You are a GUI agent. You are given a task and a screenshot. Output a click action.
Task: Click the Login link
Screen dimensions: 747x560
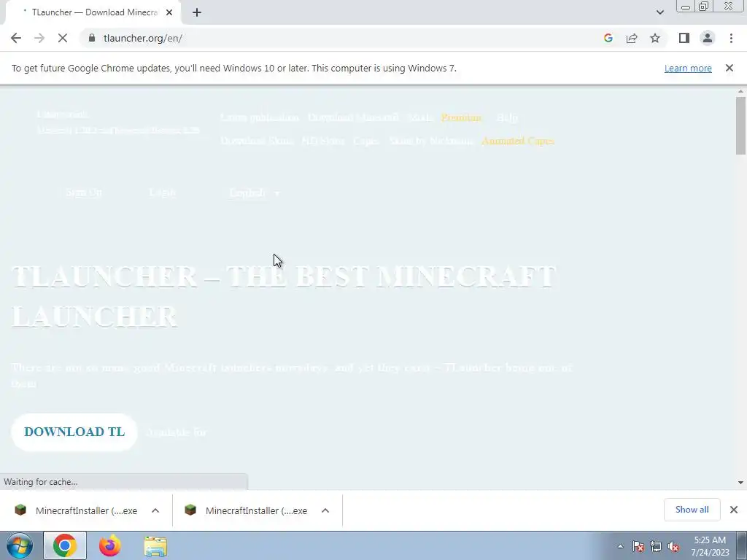(x=162, y=192)
